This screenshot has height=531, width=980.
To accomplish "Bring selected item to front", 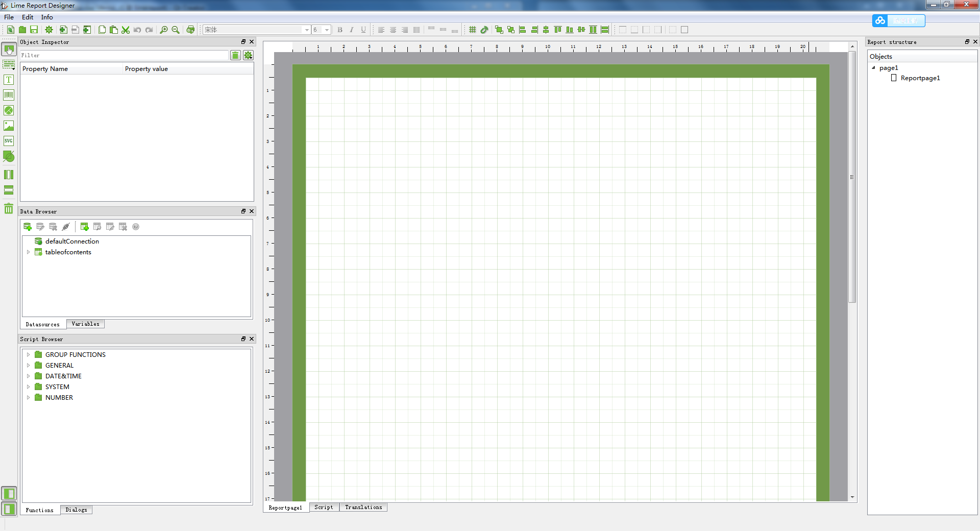I will coord(499,30).
